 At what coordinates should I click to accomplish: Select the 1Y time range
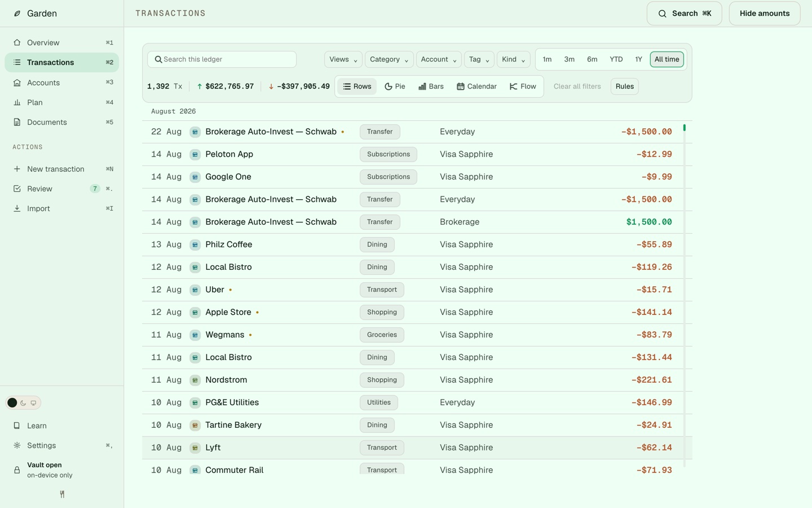[638, 59]
